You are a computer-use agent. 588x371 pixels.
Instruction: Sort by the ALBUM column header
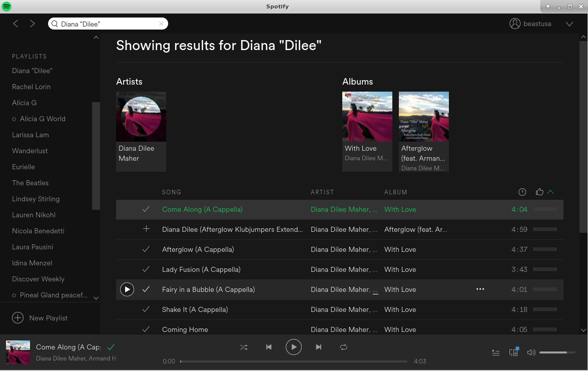coord(396,192)
